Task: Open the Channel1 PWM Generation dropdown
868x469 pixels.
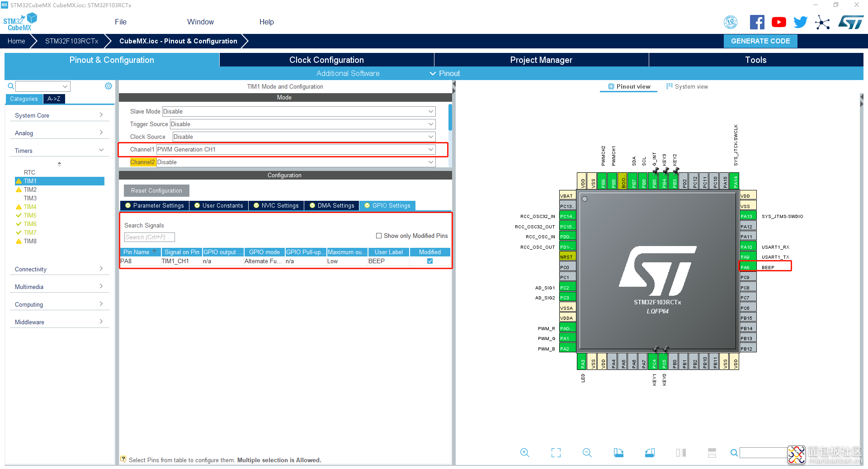Action: (x=296, y=149)
